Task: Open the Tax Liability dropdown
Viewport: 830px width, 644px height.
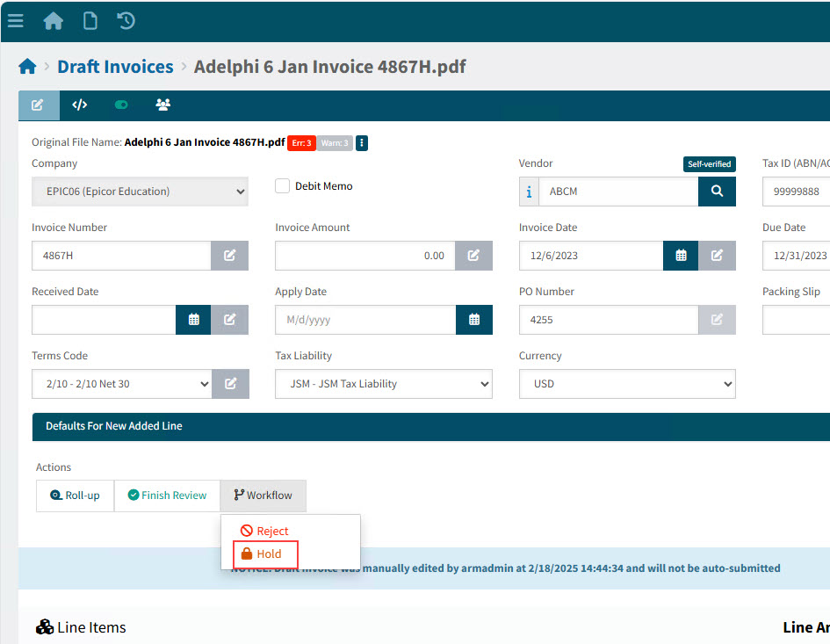Action: tap(383, 384)
